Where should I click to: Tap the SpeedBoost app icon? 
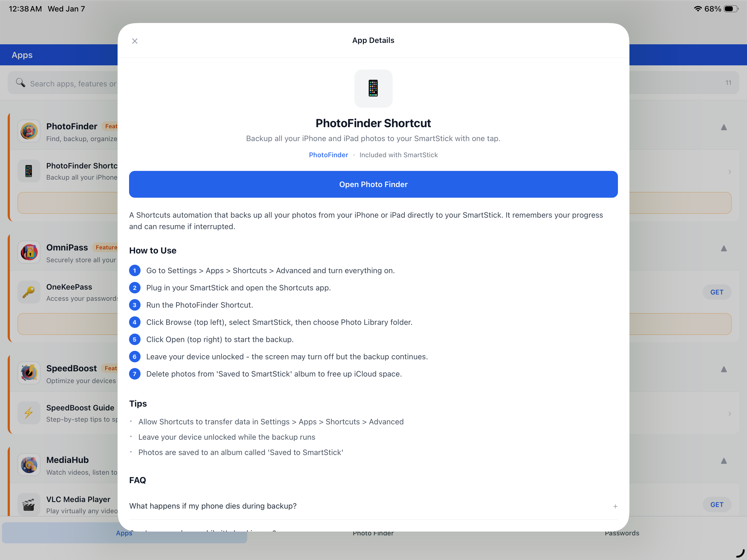pyautogui.click(x=29, y=373)
